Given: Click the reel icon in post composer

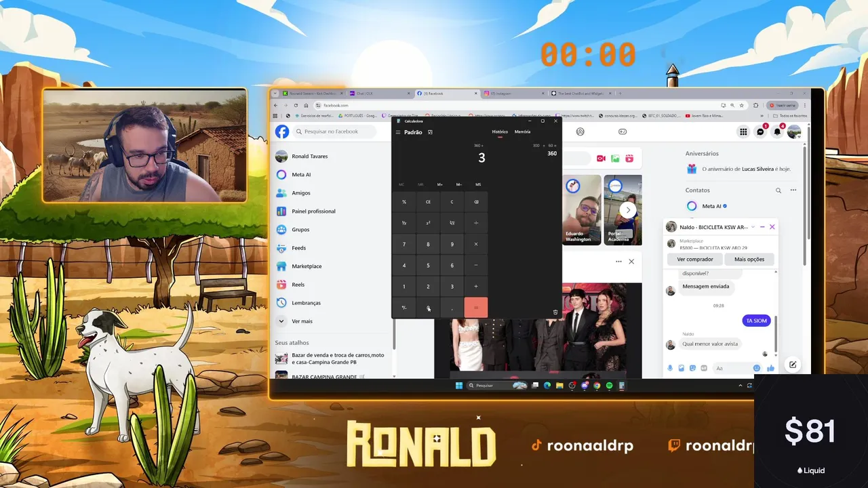Looking at the screenshot, I should click(629, 159).
